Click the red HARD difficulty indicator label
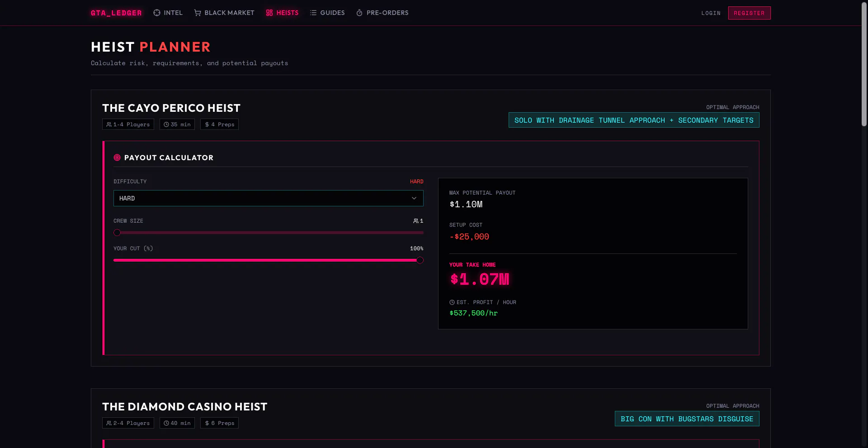The height and width of the screenshot is (448, 868). [x=417, y=181]
